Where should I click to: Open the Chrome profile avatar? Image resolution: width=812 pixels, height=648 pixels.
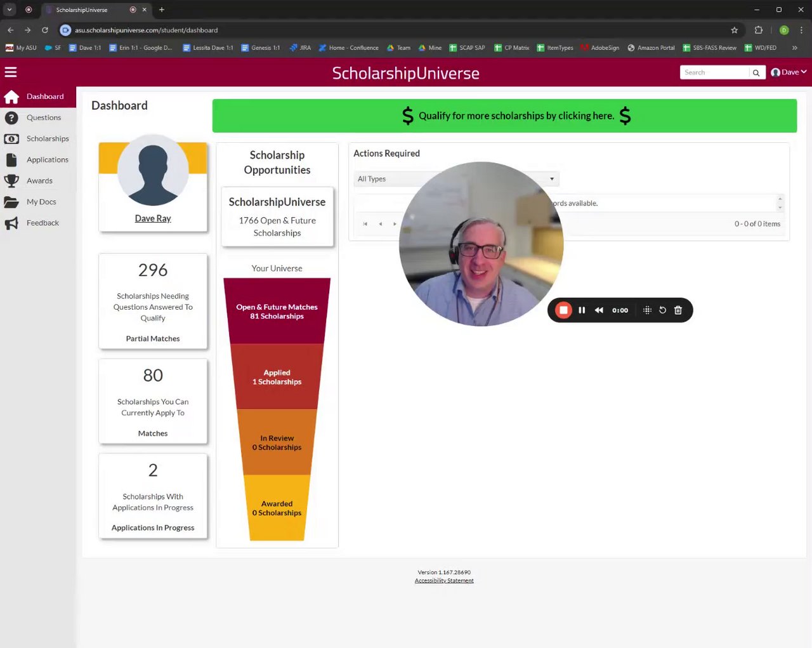784,30
